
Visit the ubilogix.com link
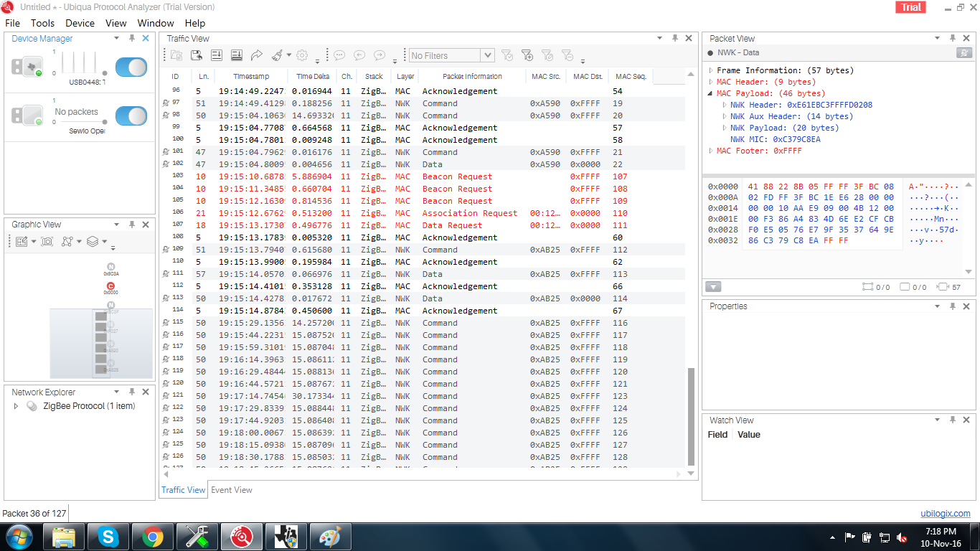(946, 514)
